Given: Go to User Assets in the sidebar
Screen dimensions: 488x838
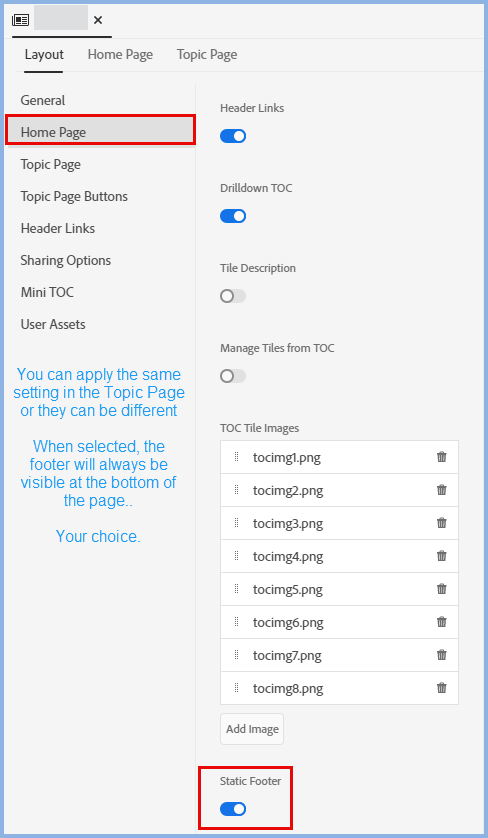Looking at the screenshot, I should 53,324.
